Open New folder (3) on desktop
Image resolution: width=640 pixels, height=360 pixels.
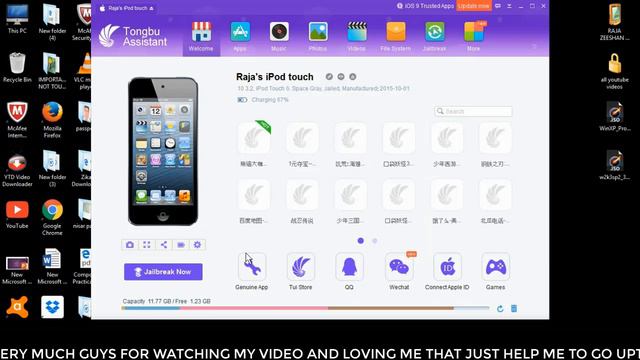click(52, 169)
